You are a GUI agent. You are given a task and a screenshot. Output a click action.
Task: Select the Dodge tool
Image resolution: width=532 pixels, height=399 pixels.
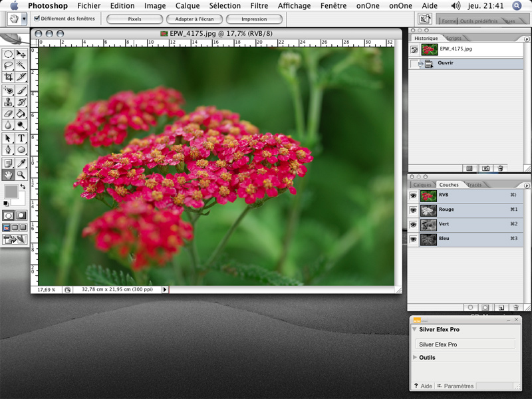(21, 125)
